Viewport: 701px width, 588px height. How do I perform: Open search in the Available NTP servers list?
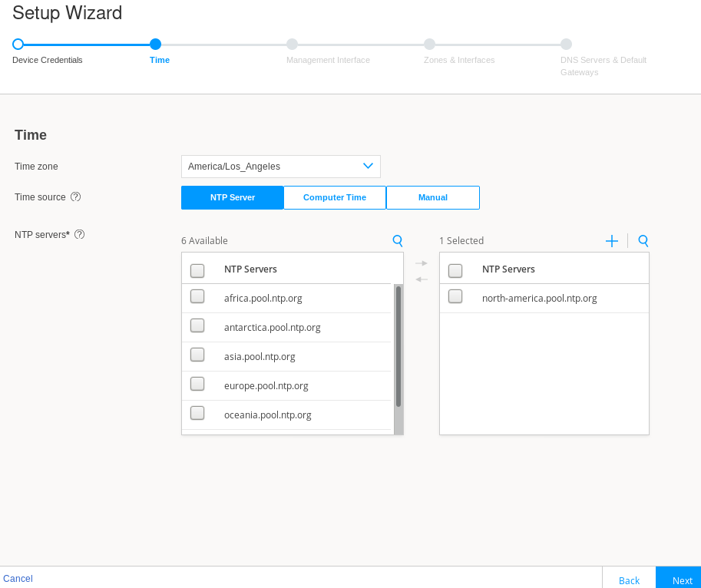(398, 240)
